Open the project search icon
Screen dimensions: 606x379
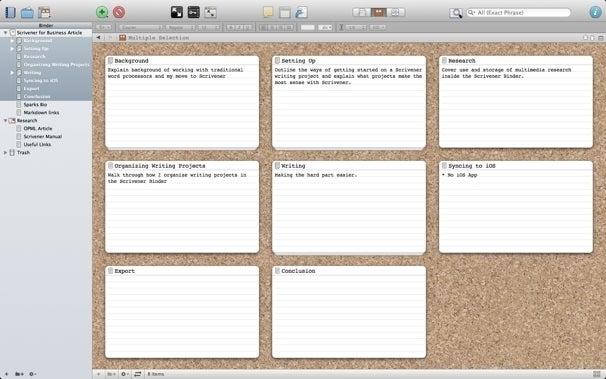[456, 13]
